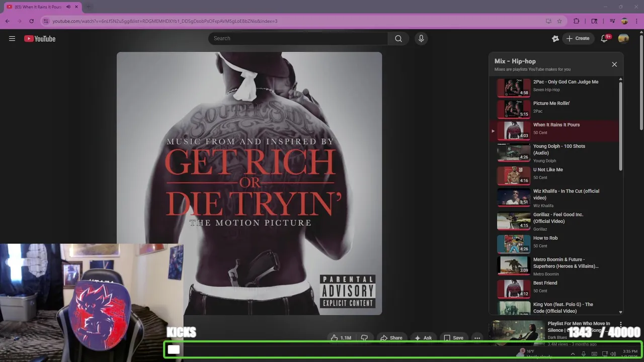Click the Ask button

[x=423, y=338]
